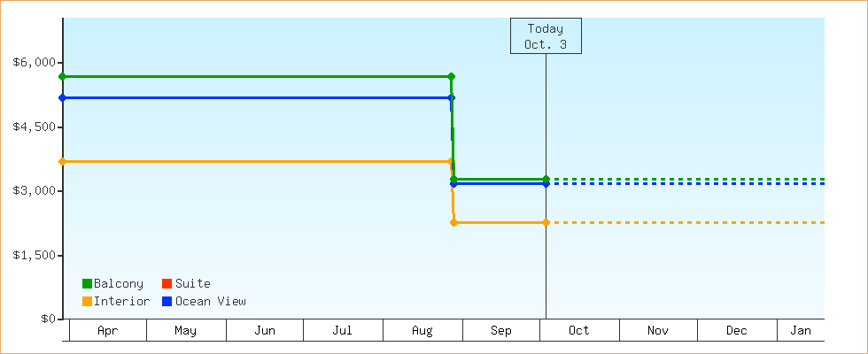
Task: Select Interior data point on the Today line
Action: (546, 222)
